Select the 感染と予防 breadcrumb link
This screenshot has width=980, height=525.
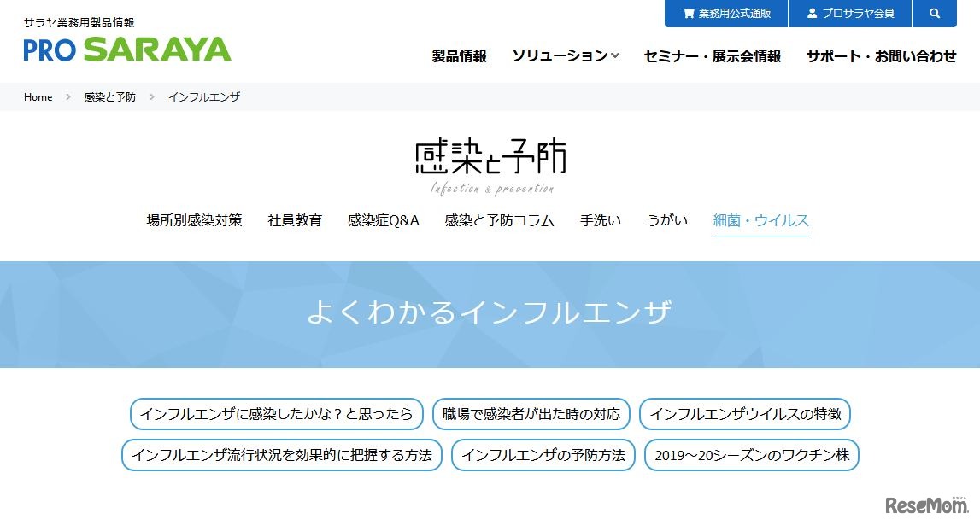click(x=109, y=96)
